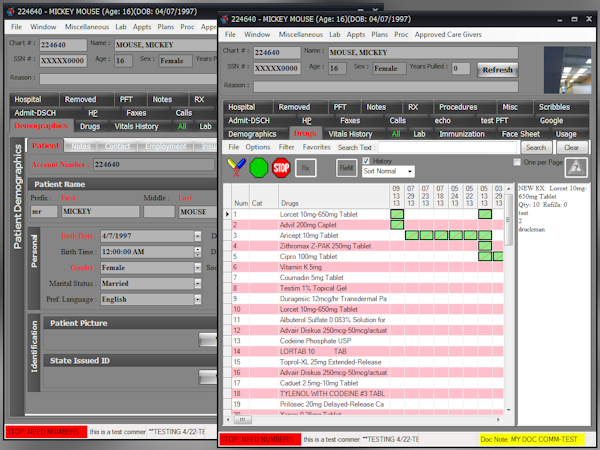Toggle the History checkbox
600x450 pixels.
pos(367,161)
